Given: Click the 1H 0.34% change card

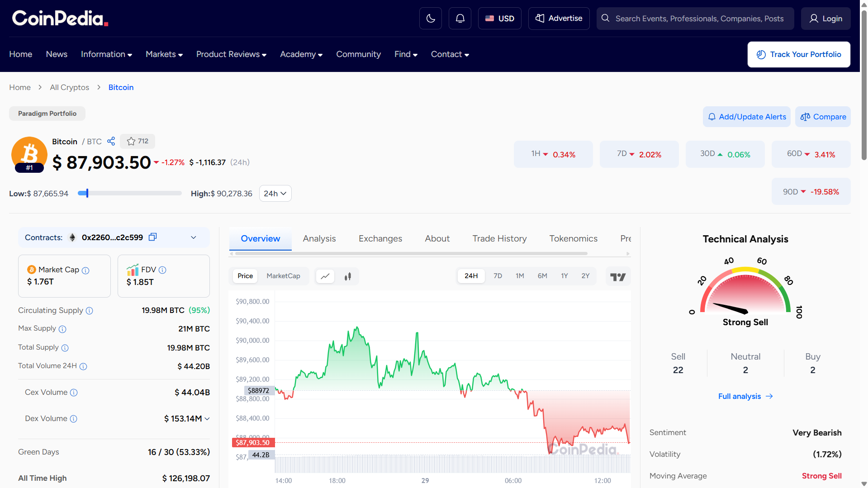Looking at the screenshot, I should [x=553, y=154].
